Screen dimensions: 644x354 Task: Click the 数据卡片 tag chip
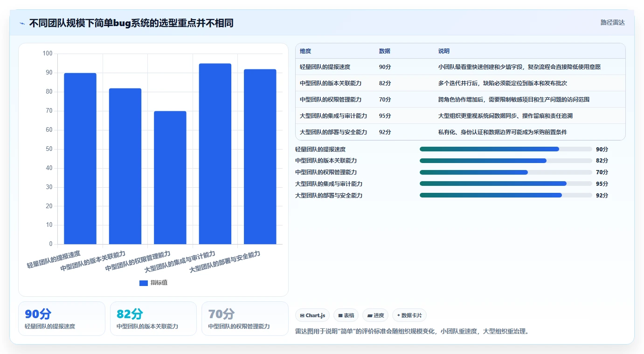(409, 315)
